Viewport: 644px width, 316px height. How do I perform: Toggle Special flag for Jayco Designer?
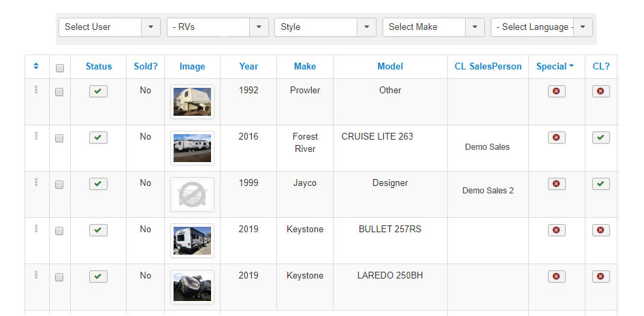[x=556, y=184]
